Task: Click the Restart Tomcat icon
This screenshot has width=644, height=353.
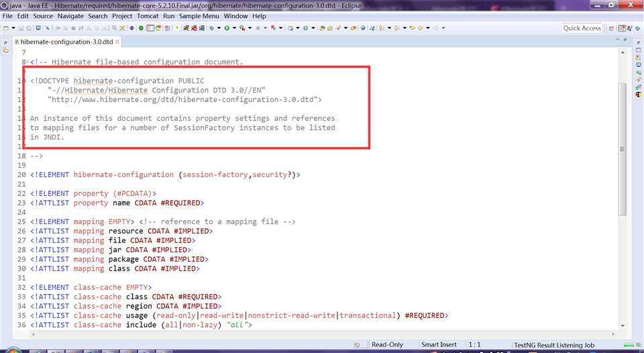Action: point(201,28)
